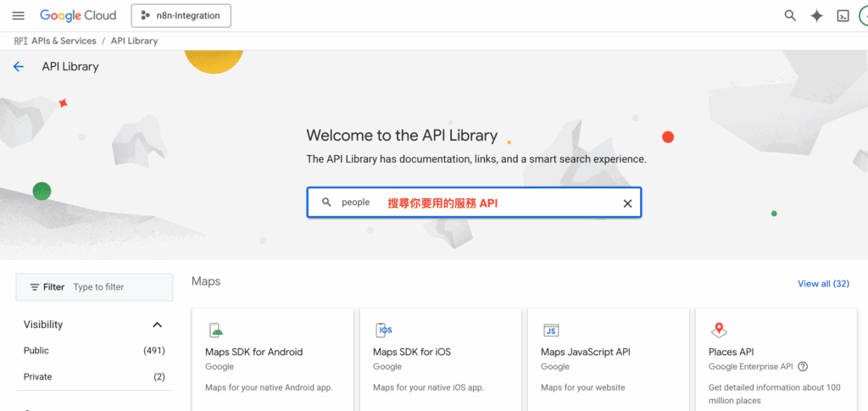
Task: Click the Maps SDK for Android icon
Action: (215, 330)
